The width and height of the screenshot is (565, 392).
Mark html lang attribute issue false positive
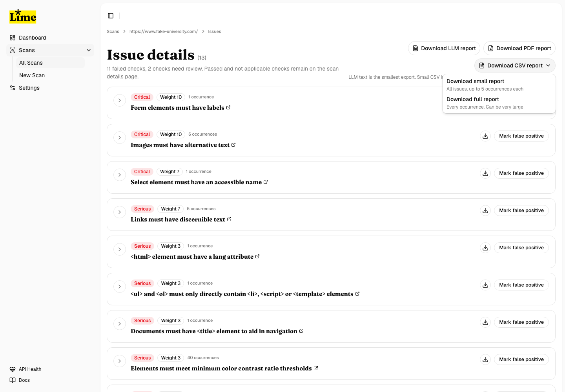(x=521, y=248)
